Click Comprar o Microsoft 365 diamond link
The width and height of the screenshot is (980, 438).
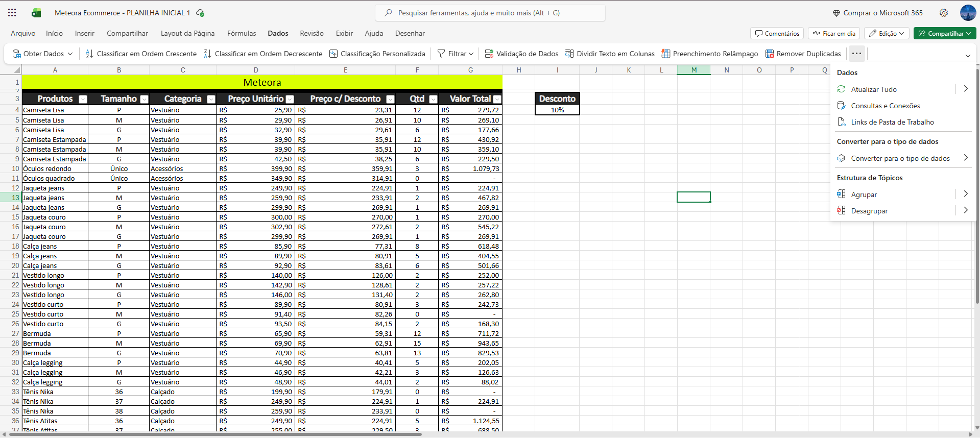click(877, 13)
